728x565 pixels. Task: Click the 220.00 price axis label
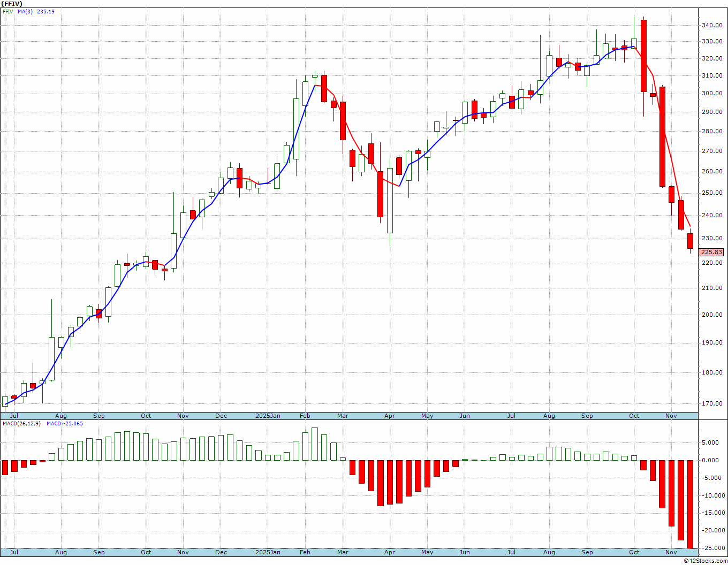[711, 263]
